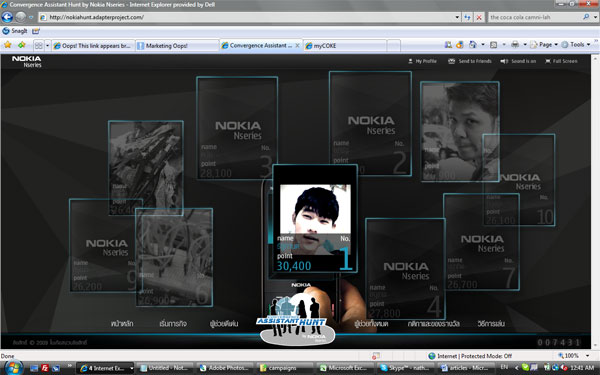Viewport: 600px width, 375px height.
Task: Click the browser Back arrow button
Action: pos(7,17)
